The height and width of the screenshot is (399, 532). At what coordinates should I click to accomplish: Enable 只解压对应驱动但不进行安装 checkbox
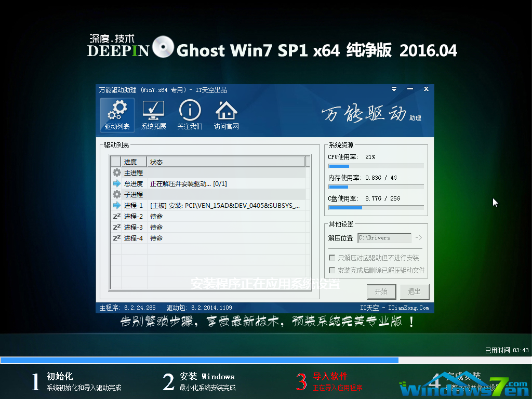(x=332, y=258)
